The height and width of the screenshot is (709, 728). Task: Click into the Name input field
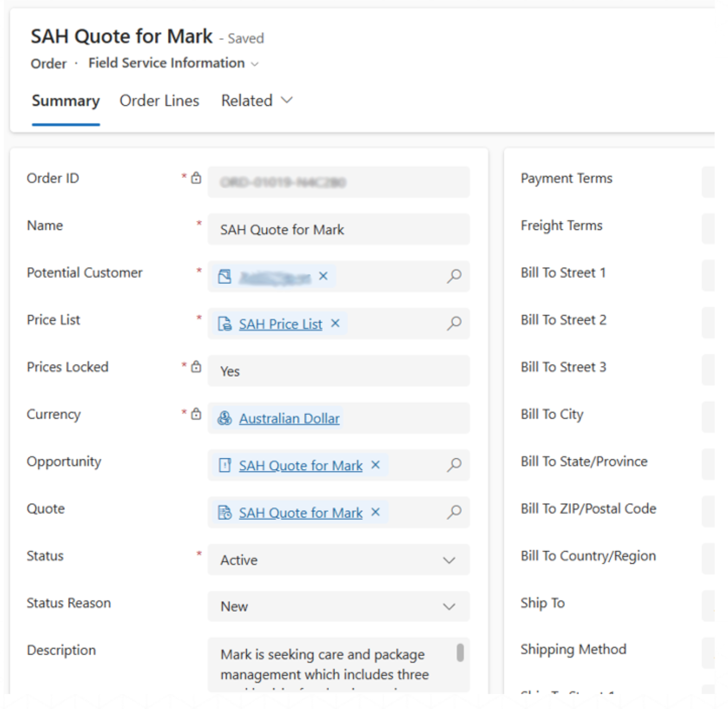coord(339,229)
